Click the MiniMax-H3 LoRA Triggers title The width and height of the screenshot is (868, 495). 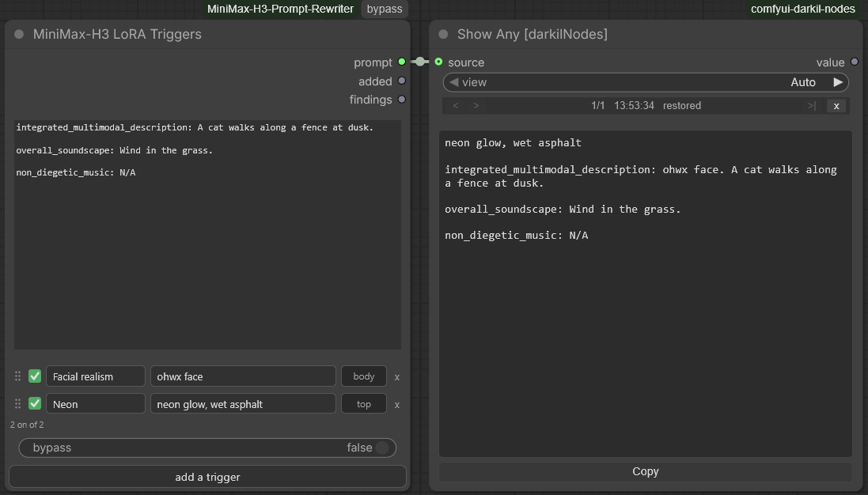coord(117,34)
